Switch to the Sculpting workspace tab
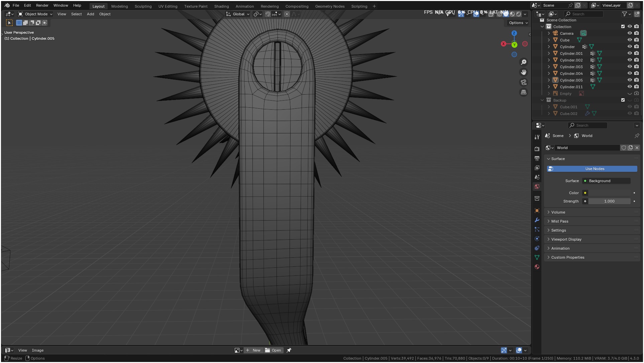Screen dimensions: 644x363 [143, 6]
